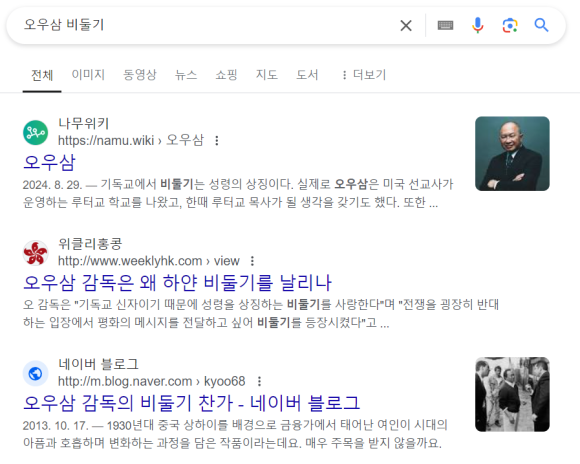Image resolution: width=580 pixels, height=464 pixels.
Task: Clear the search query with X icon
Action: (406, 26)
